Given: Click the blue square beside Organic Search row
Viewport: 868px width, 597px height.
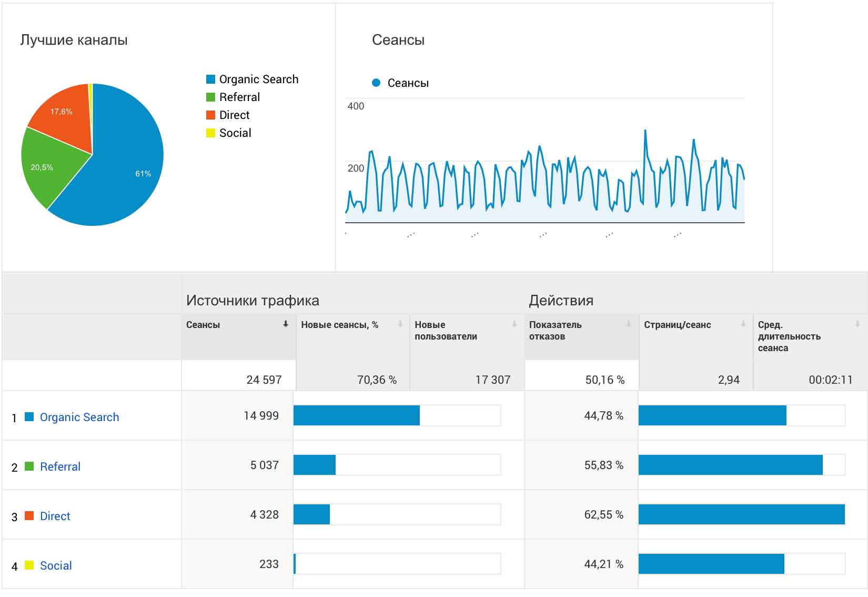Looking at the screenshot, I should (29, 417).
